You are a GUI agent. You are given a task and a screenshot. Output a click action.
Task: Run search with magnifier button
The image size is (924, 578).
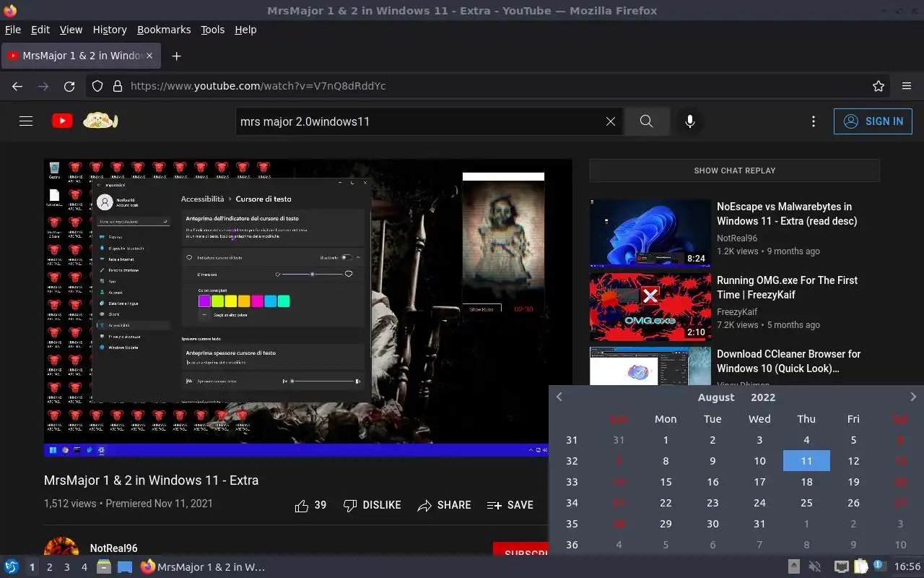tap(647, 121)
